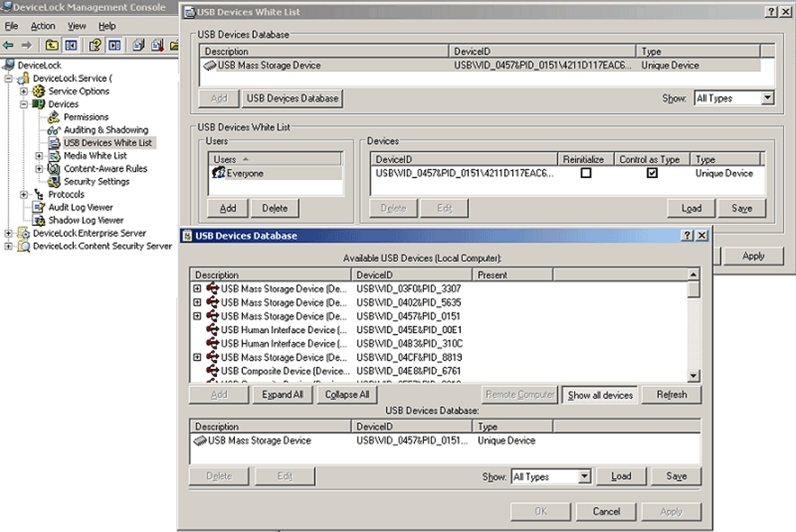796x532 pixels.
Task: Click Save in the White List Devices group
Action: [x=741, y=208]
